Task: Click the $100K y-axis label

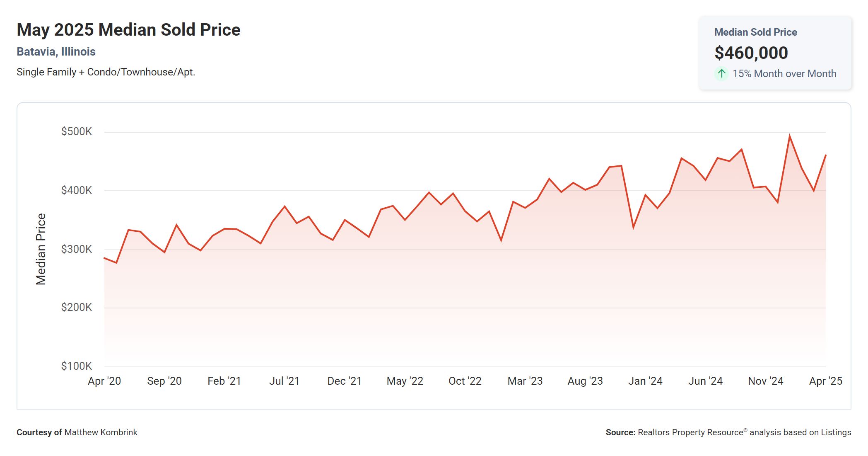Action: pos(77,366)
